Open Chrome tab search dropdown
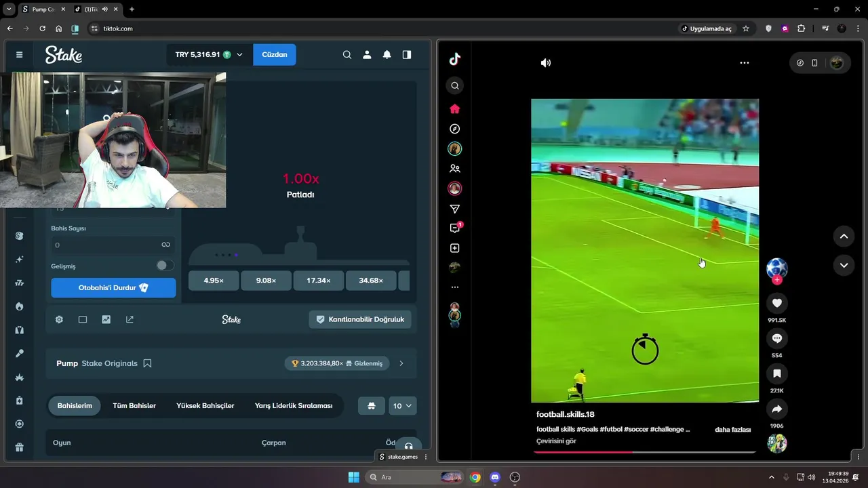Viewport: 868px width, 488px height. 9,9
